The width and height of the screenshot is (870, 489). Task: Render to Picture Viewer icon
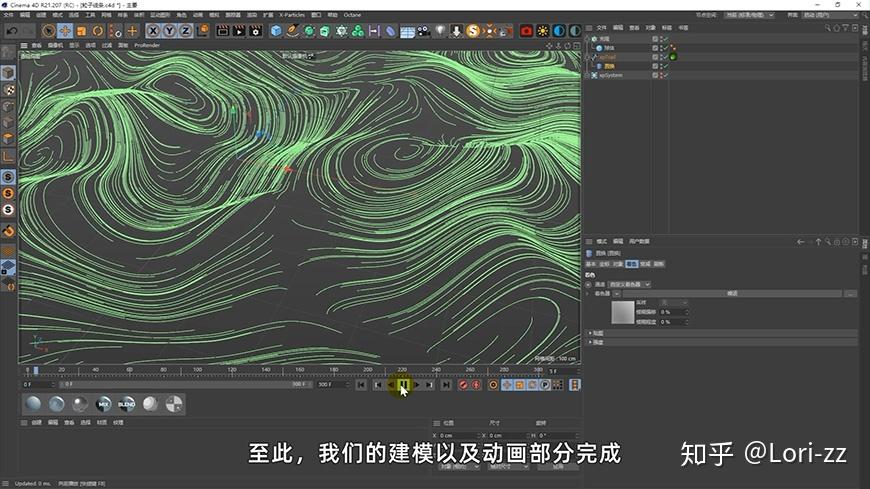tap(239, 31)
